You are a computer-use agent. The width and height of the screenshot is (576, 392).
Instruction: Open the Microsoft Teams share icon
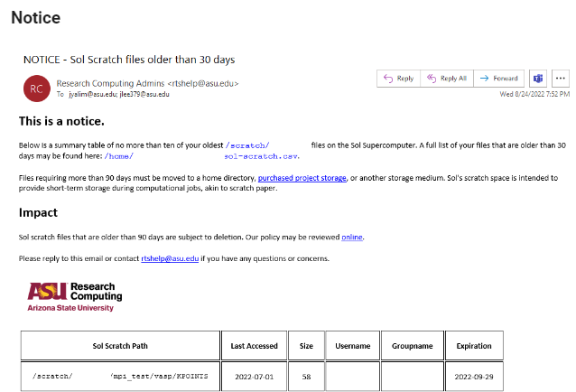[x=538, y=79]
